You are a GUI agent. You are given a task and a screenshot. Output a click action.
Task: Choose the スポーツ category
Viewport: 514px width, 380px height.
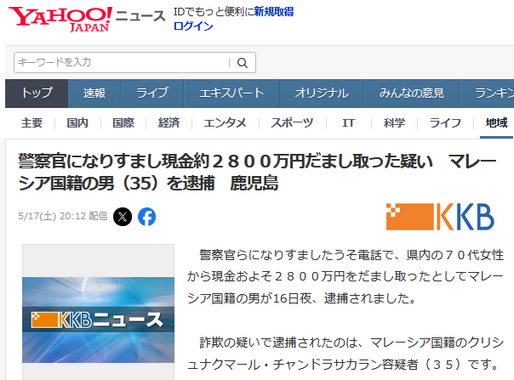(292, 123)
